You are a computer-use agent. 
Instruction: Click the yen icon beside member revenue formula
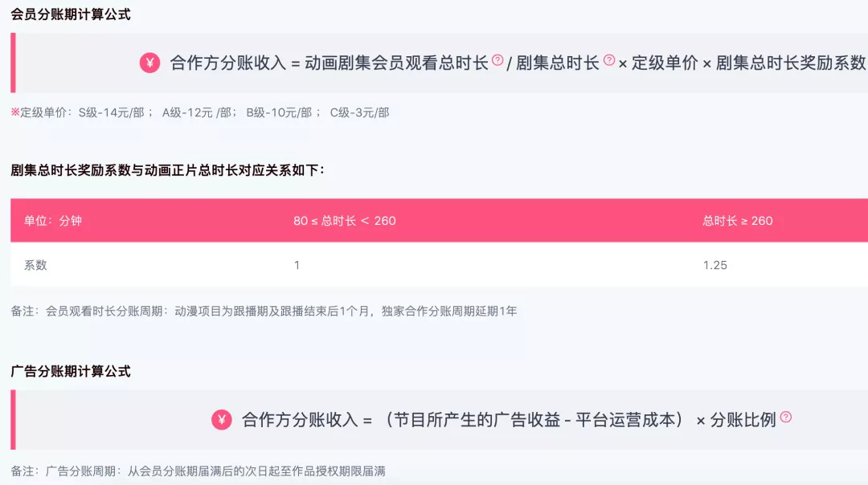150,63
